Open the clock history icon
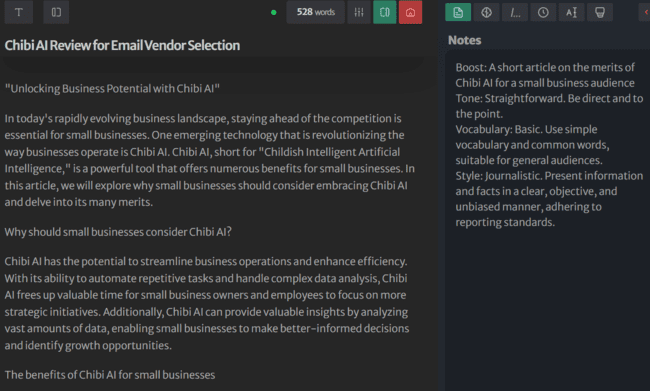Viewport: 650px width, 391px height. pyautogui.click(x=543, y=12)
